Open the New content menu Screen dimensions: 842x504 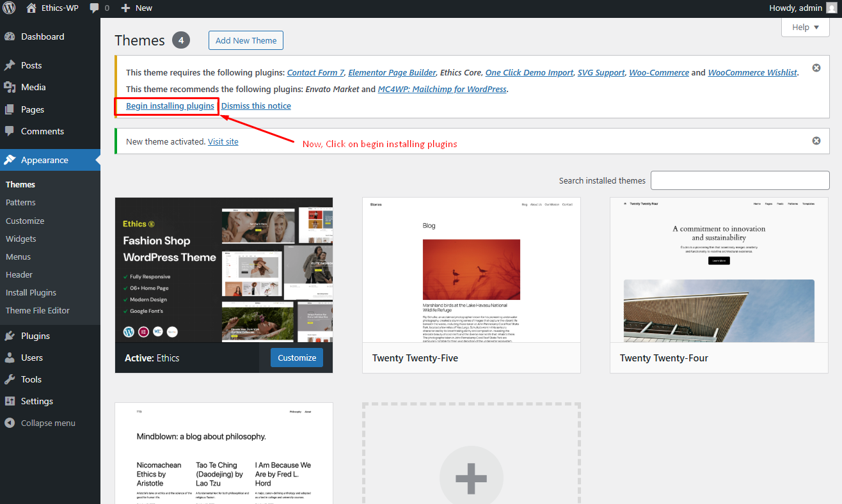[136, 8]
